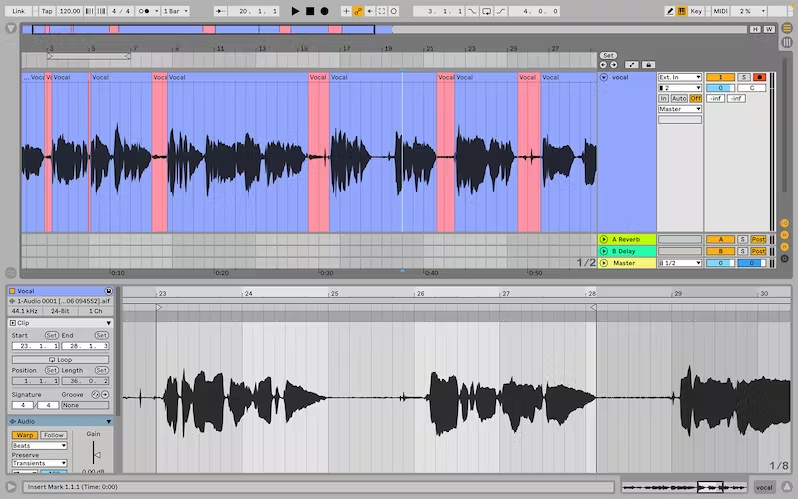Viewport: 798px width, 499px height.
Task: Toggle the clip Loop switch
Action: click(60, 359)
